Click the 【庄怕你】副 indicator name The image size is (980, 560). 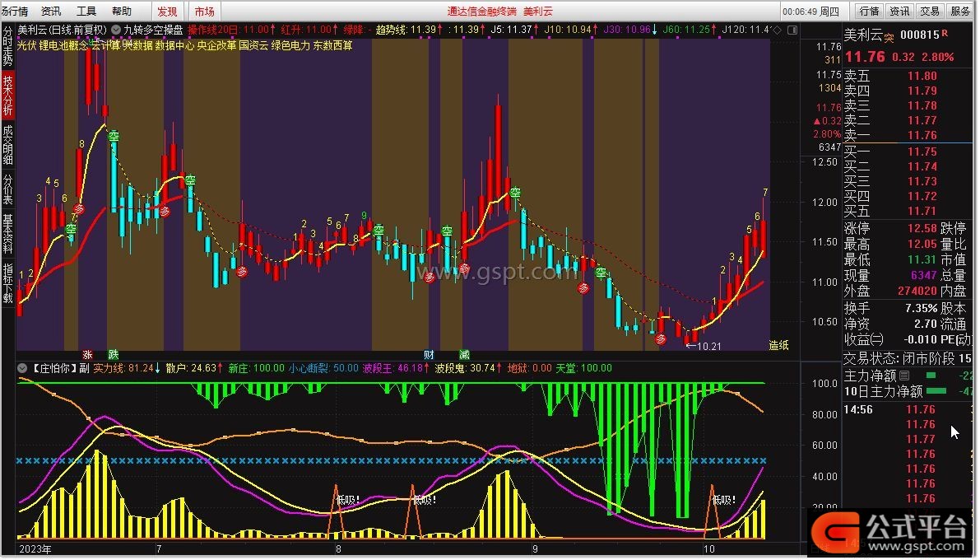60,369
